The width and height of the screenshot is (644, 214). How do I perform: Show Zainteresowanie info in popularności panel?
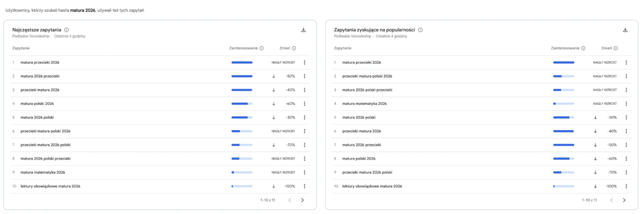(x=583, y=48)
